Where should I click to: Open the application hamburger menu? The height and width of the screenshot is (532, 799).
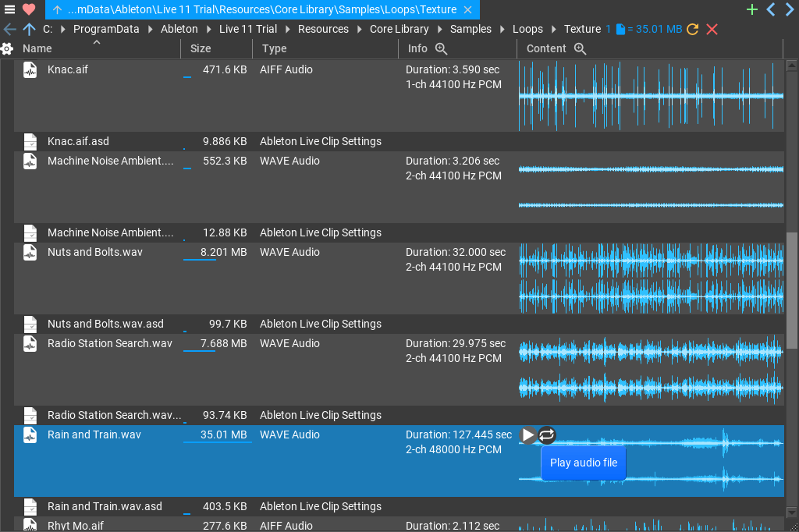click(9, 9)
